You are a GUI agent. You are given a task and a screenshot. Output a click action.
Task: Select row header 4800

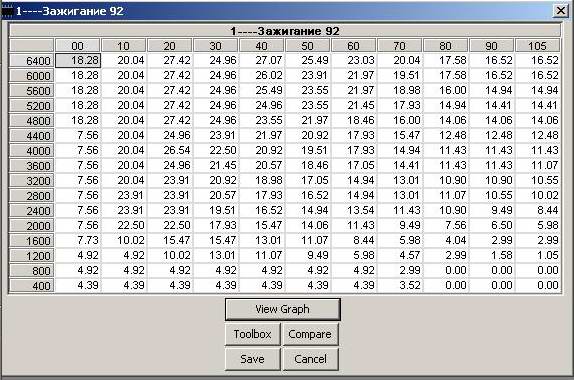click(x=32, y=120)
